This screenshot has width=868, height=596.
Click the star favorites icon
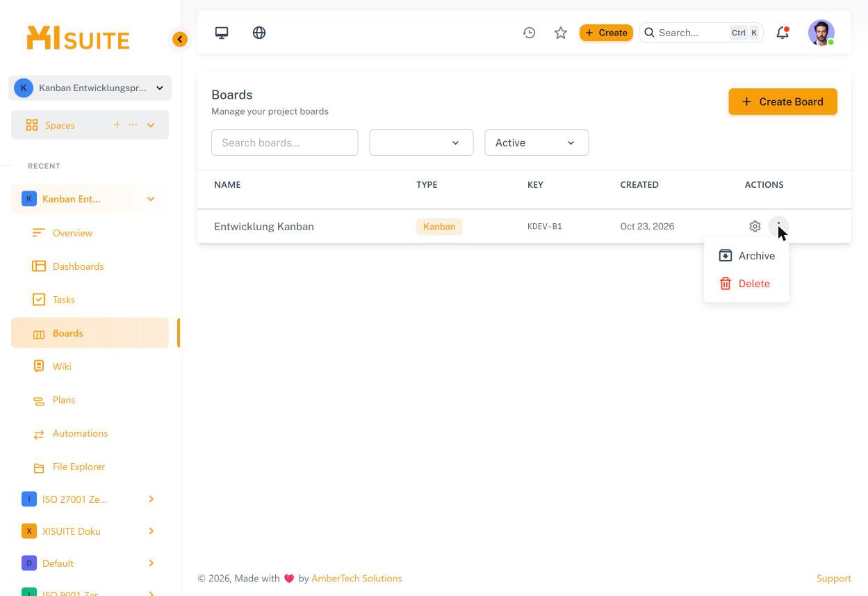point(561,33)
